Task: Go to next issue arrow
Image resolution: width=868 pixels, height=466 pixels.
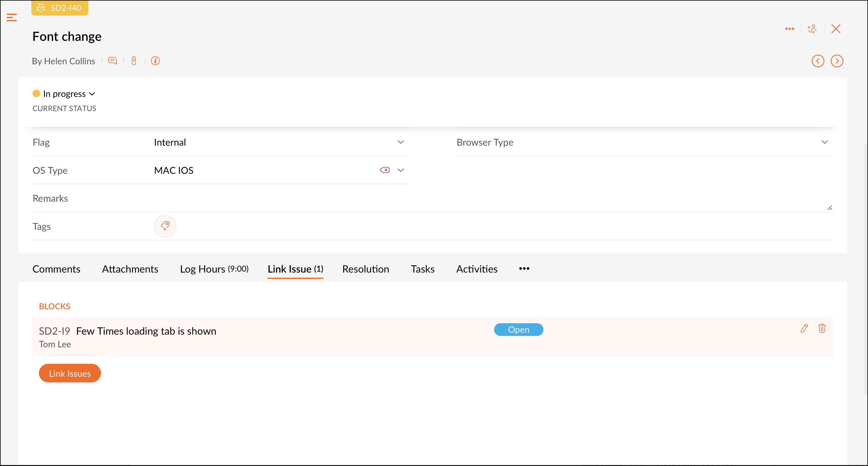Action: 837,61
